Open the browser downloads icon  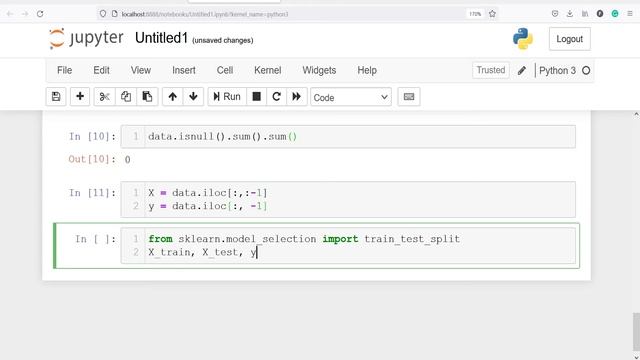[x=570, y=14]
